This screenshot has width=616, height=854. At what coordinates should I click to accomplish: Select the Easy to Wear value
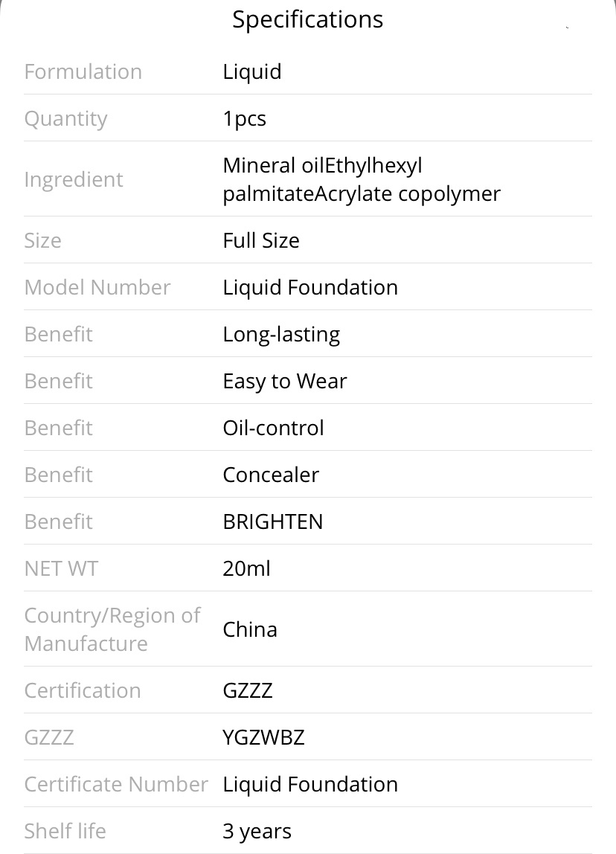click(x=285, y=382)
